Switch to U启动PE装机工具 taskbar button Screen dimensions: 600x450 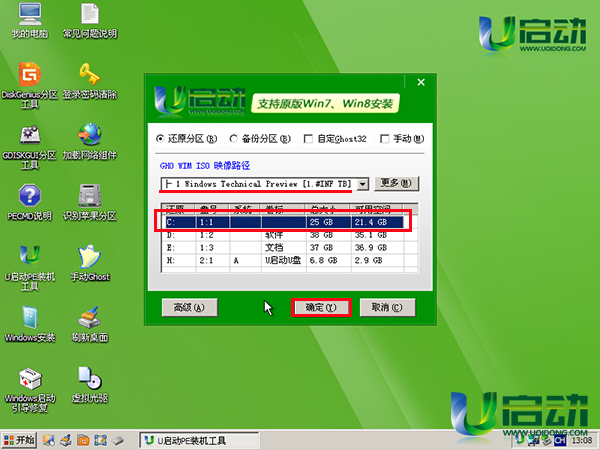pyautogui.click(x=199, y=440)
